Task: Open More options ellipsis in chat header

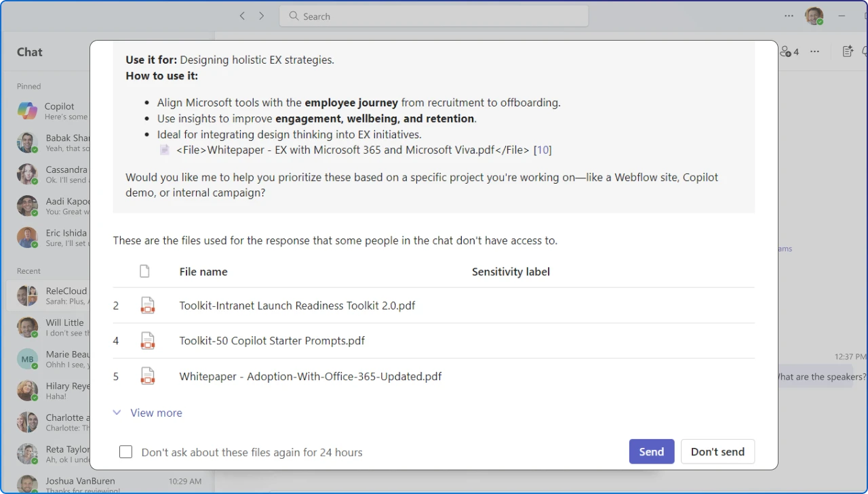Action: click(x=815, y=52)
